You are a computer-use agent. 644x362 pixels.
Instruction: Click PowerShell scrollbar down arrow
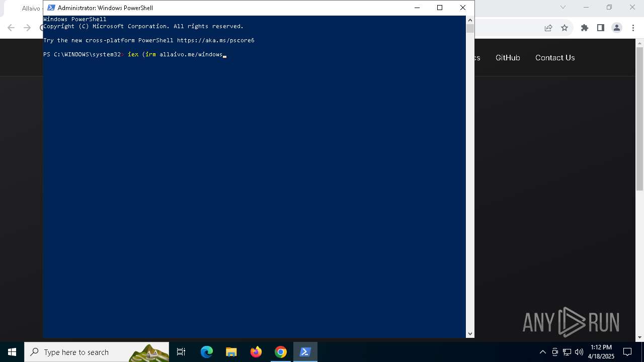pyautogui.click(x=470, y=333)
